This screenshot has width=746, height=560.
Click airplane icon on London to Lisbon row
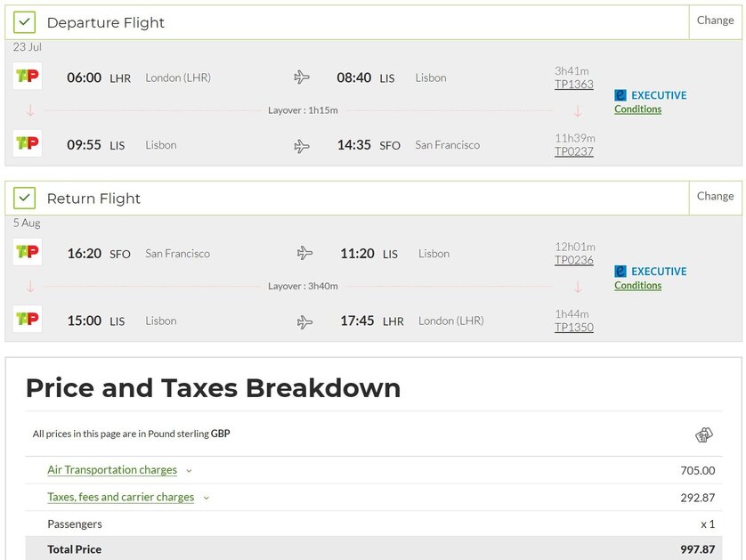tap(302, 77)
